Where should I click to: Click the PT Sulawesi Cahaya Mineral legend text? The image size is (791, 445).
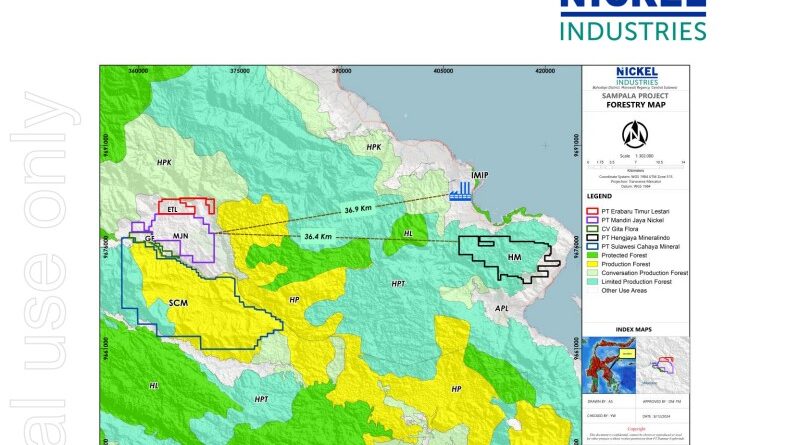point(641,247)
